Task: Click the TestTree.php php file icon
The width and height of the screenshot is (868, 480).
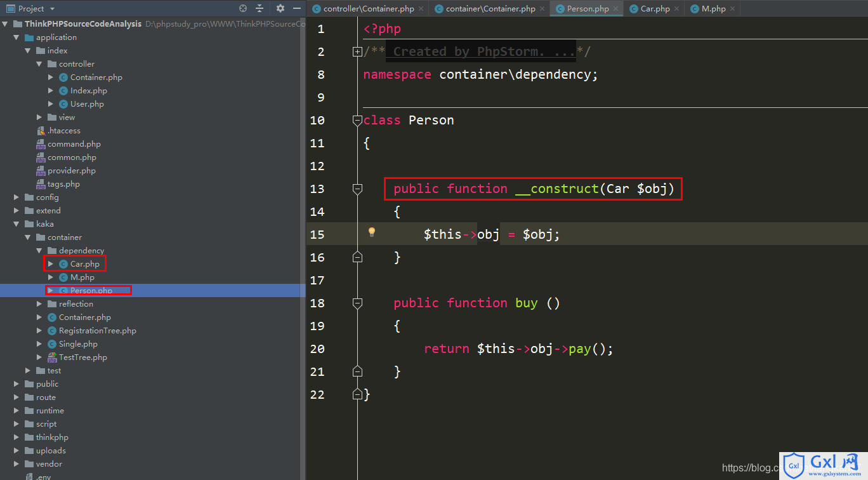Action: pos(52,357)
